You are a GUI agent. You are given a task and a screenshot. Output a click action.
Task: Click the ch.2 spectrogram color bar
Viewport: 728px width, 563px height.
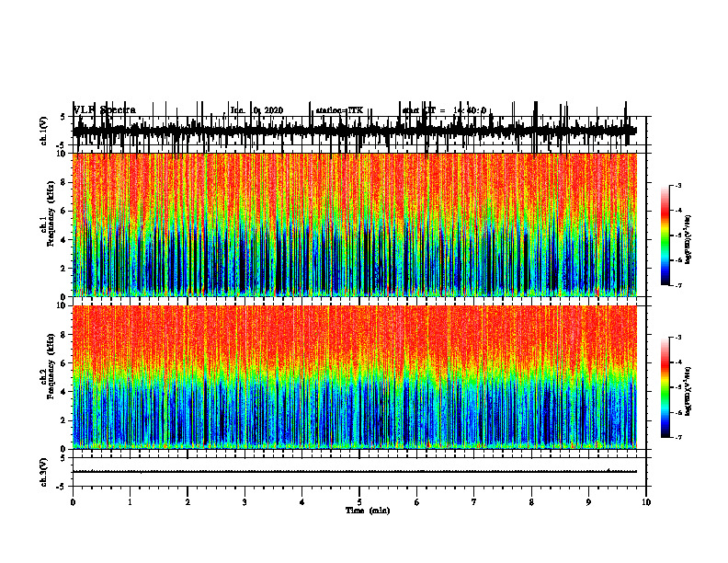(665, 387)
